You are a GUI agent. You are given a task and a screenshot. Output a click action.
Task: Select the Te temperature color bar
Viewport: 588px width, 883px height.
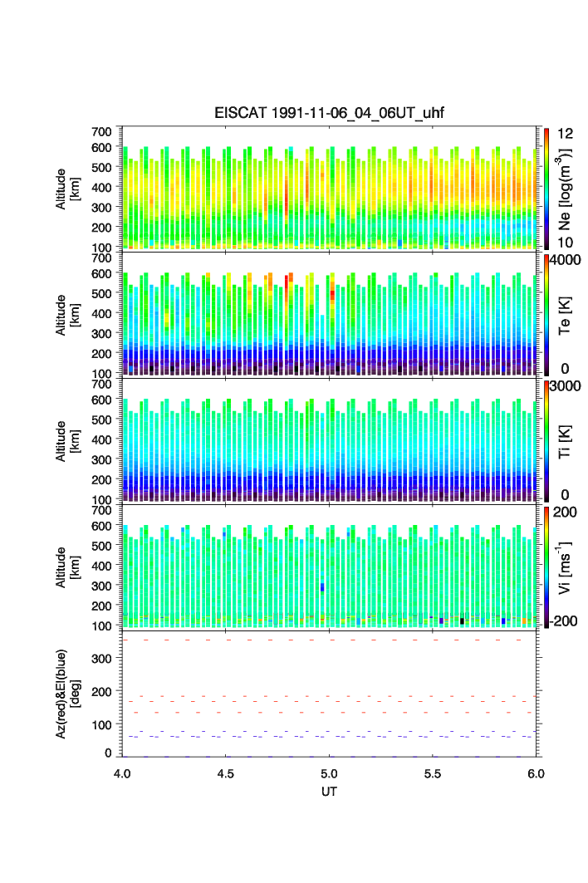[546, 314]
